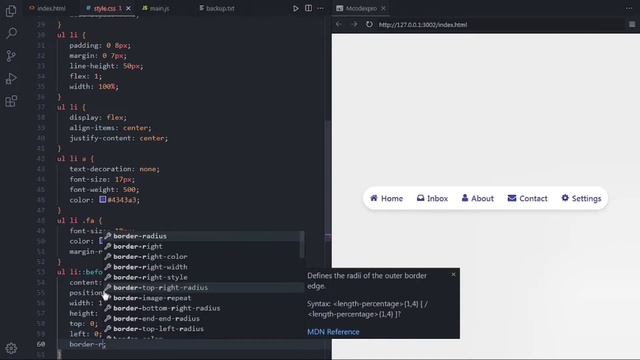
Task: Choose border-right-color suggestion
Action: click(202, 257)
